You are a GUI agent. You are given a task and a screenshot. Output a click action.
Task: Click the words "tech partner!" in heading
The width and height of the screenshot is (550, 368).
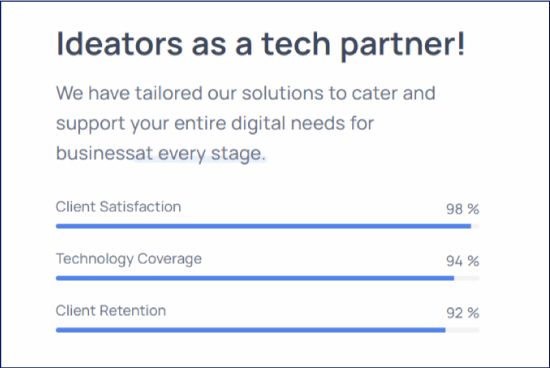[x=363, y=46]
